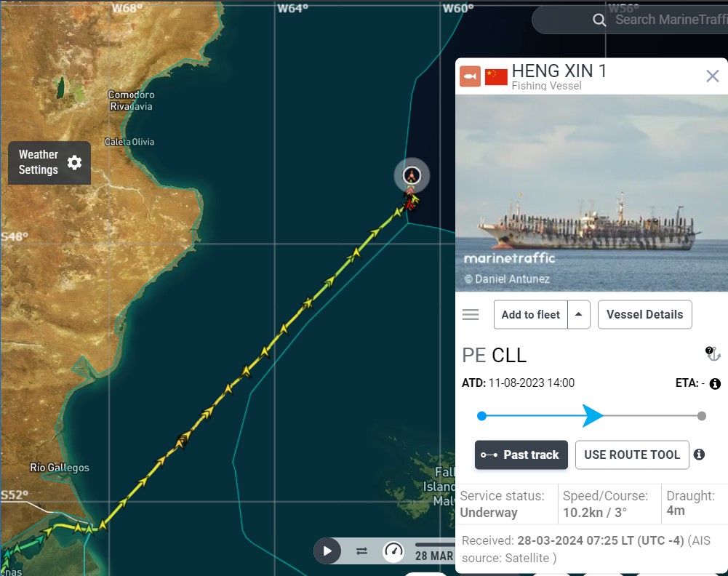This screenshot has width=728, height=576.
Task: Toggle the loop playback arrows
Action: [361, 551]
